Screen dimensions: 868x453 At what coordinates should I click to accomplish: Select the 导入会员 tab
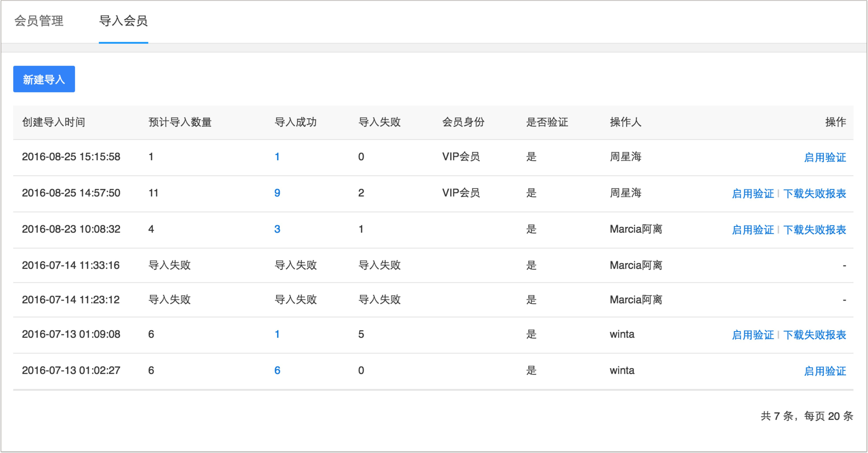(123, 21)
